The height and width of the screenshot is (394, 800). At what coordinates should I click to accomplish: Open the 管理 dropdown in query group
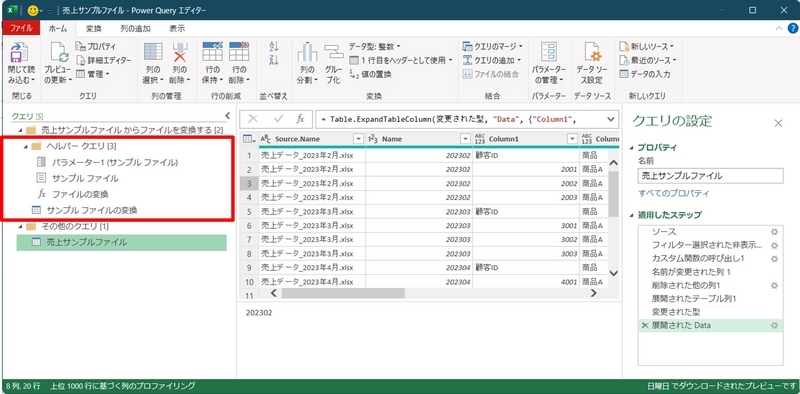(x=93, y=74)
